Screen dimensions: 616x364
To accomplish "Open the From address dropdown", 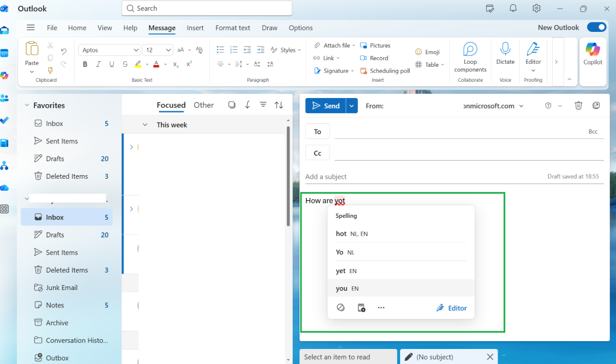I will point(522,106).
